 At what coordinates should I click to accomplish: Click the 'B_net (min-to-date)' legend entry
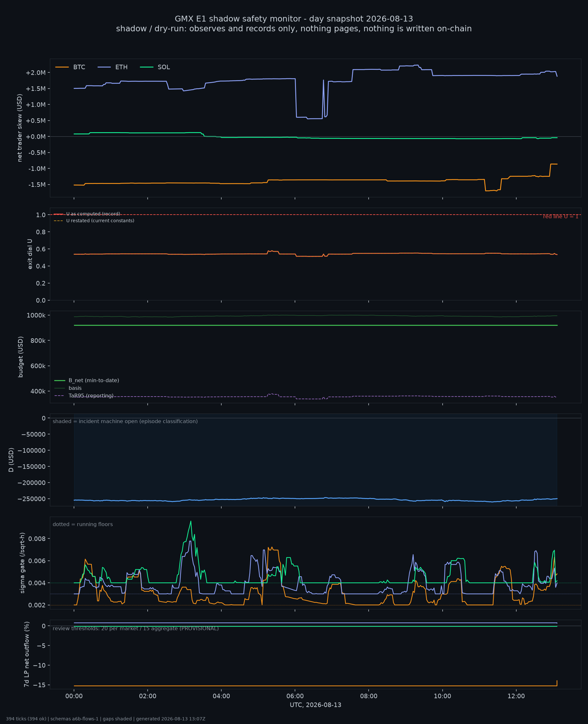87,380
